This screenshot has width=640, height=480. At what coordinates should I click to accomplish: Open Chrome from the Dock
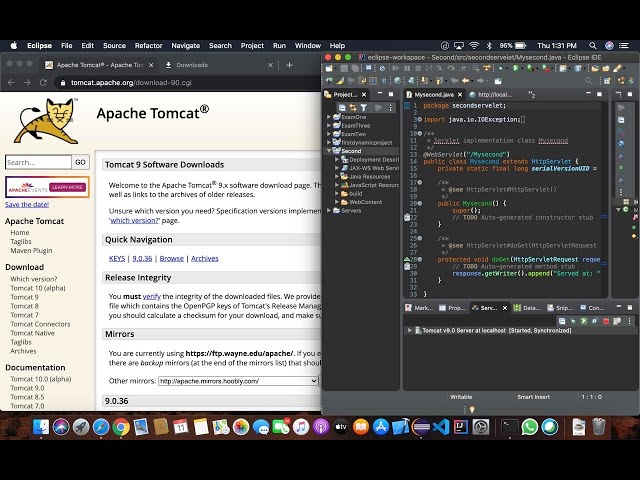click(121, 427)
